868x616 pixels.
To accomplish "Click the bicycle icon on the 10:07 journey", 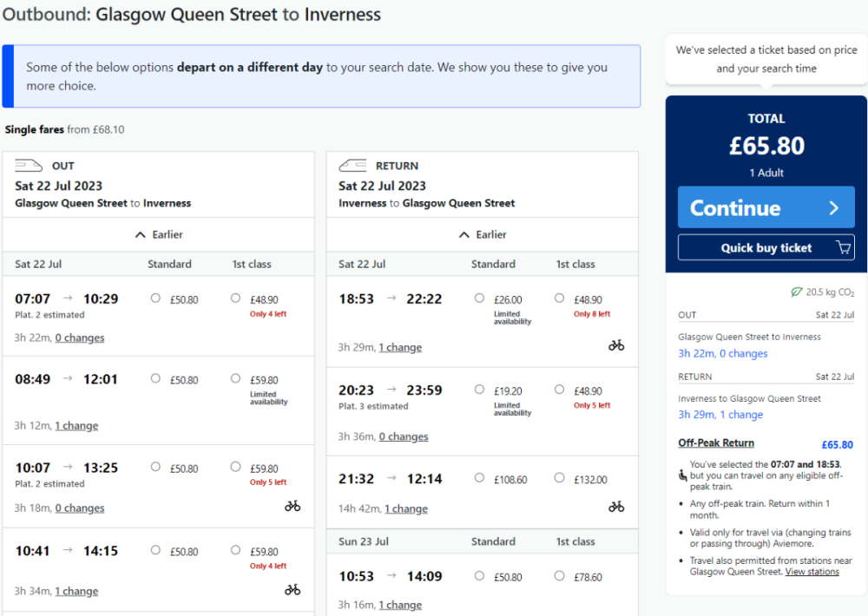I will pyautogui.click(x=293, y=504).
